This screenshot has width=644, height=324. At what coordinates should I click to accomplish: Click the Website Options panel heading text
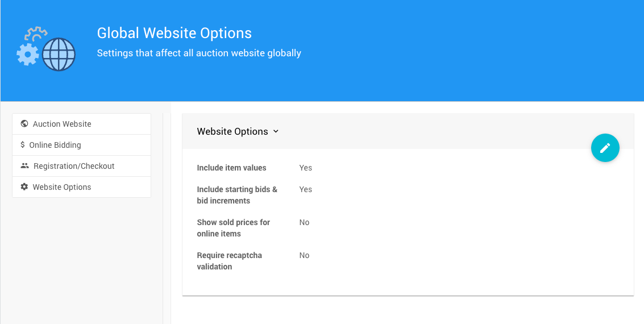(232, 131)
